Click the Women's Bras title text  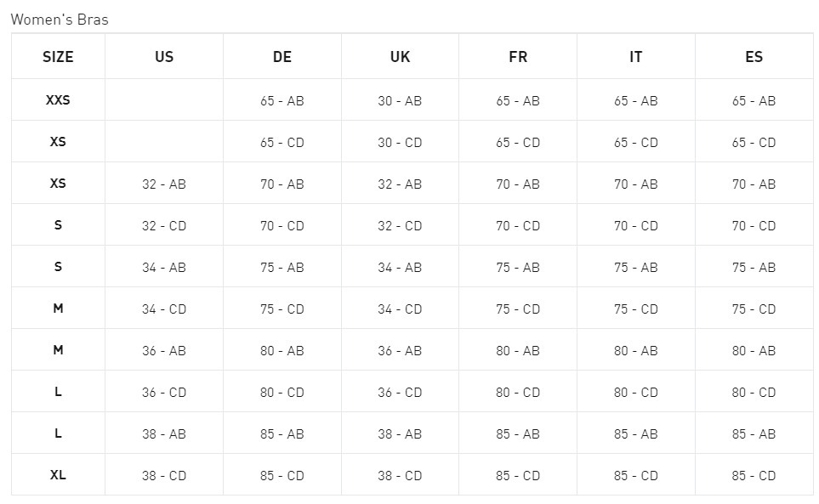60,20
